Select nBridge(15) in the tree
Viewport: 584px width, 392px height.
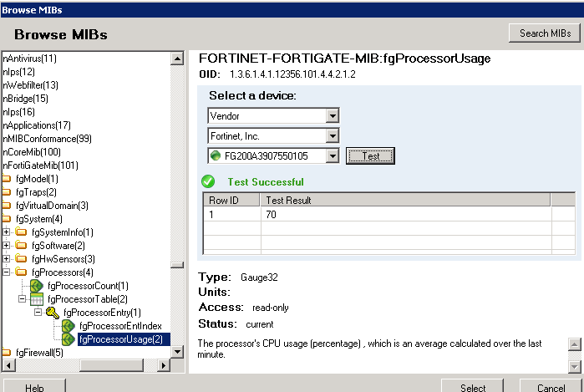pyautogui.click(x=25, y=99)
